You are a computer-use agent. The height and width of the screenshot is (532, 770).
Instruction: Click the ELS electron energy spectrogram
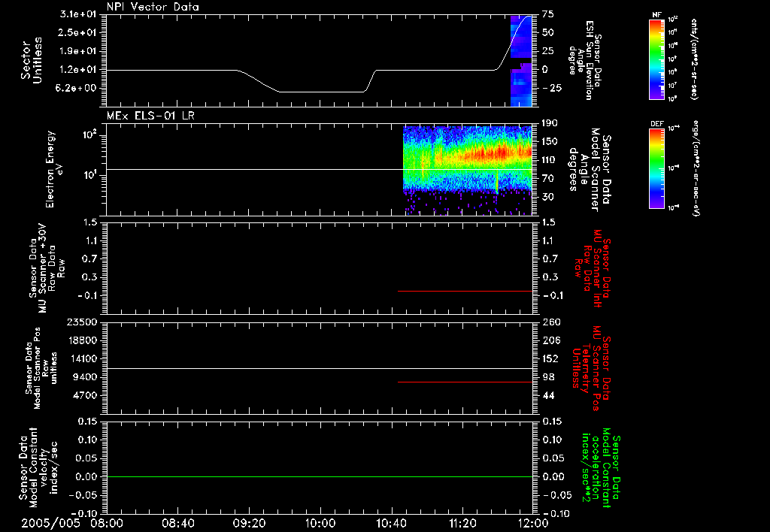click(467, 171)
